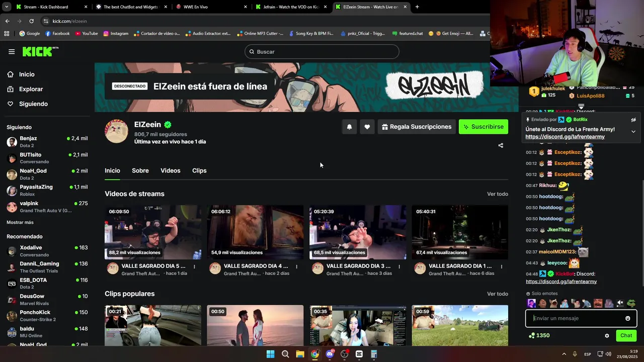
Task: Expand the pinned message chevron
Action: [x=633, y=132]
